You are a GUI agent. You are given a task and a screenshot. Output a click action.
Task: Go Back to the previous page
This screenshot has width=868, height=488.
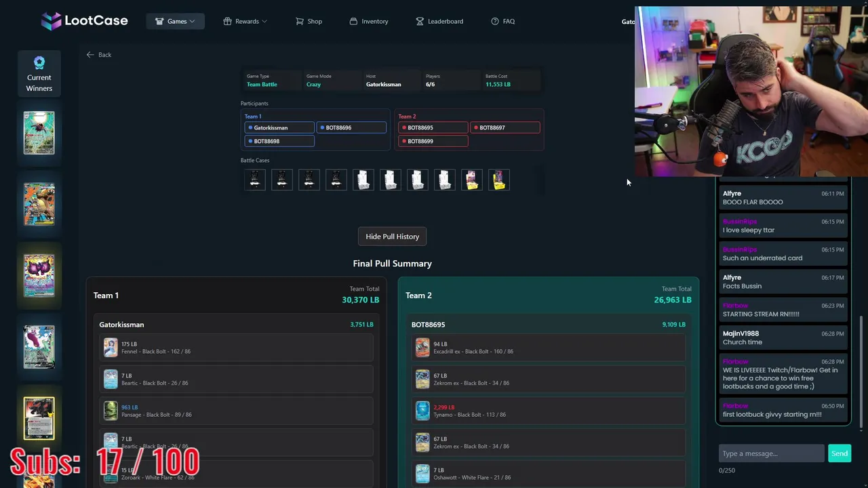tap(99, 54)
